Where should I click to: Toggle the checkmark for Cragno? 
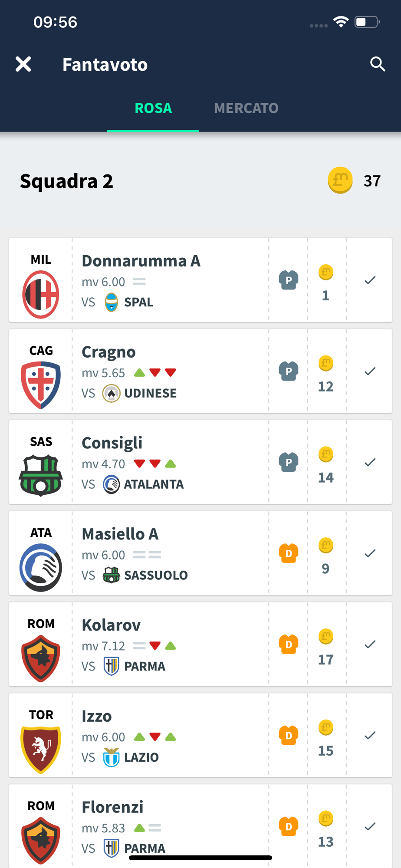coord(370,372)
